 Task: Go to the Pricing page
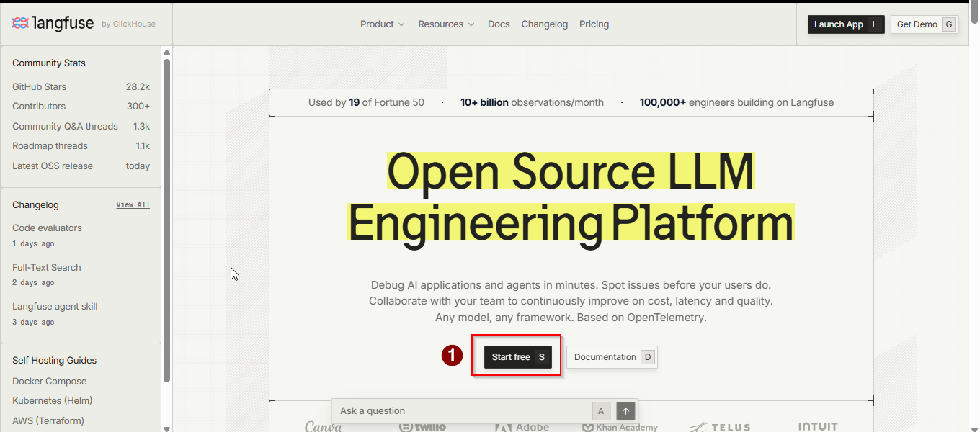point(594,24)
